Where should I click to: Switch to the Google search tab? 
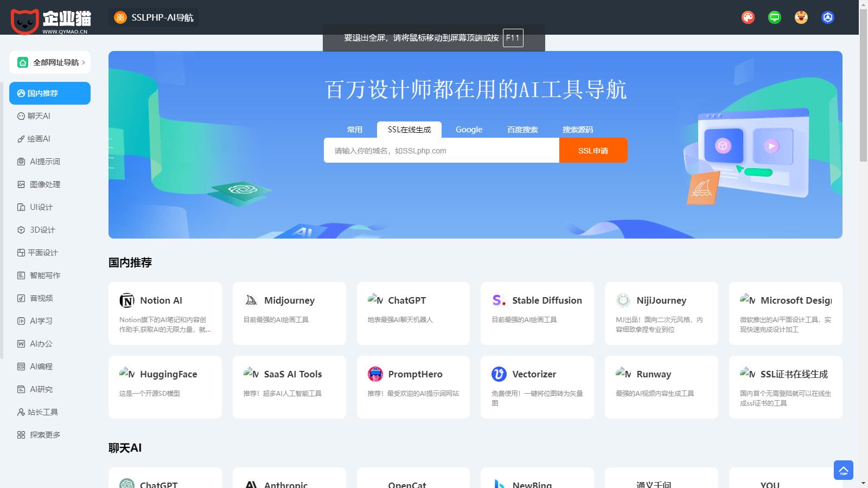[469, 130]
